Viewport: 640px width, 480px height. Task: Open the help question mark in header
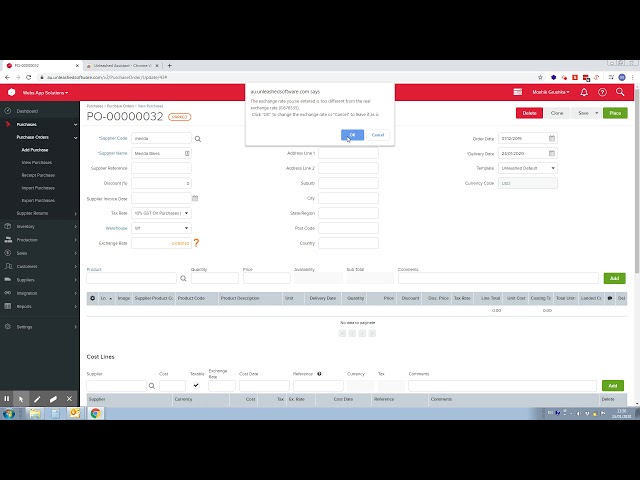tap(602, 92)
